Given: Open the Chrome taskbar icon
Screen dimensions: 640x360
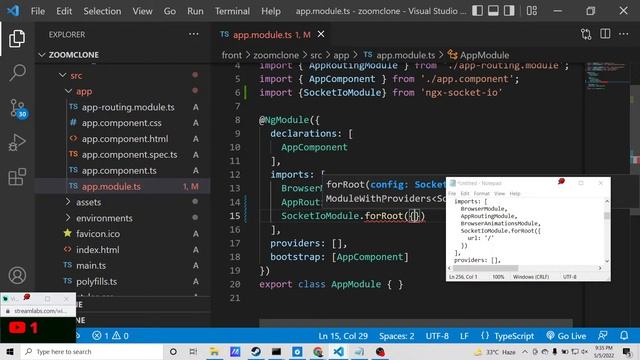Looking at the screenshot, I should (x=318, y=351).
